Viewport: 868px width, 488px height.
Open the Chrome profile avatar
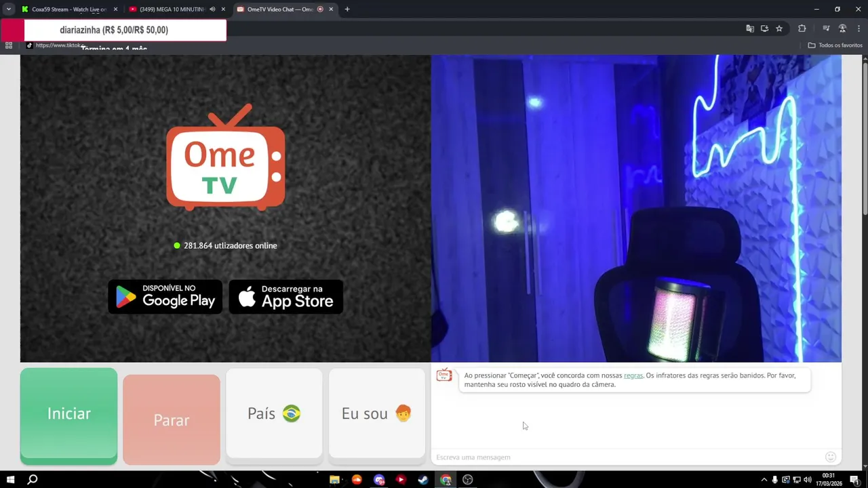coord(842,28)
